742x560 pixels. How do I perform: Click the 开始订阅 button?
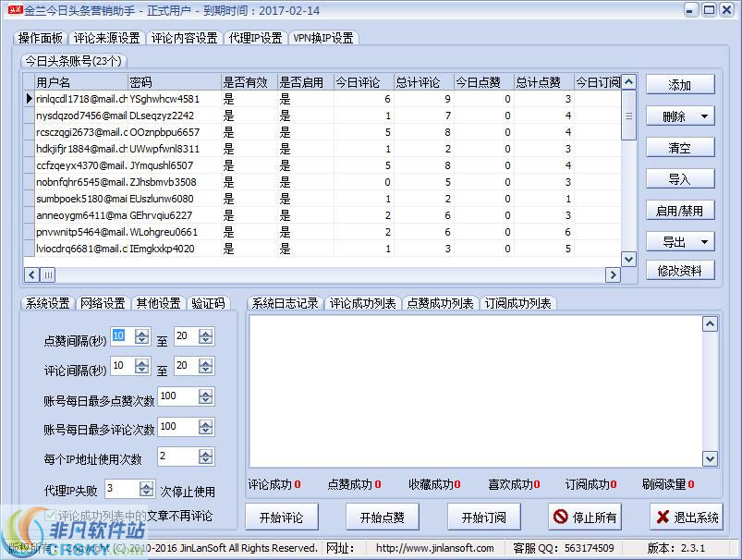[x=483, y=517]
